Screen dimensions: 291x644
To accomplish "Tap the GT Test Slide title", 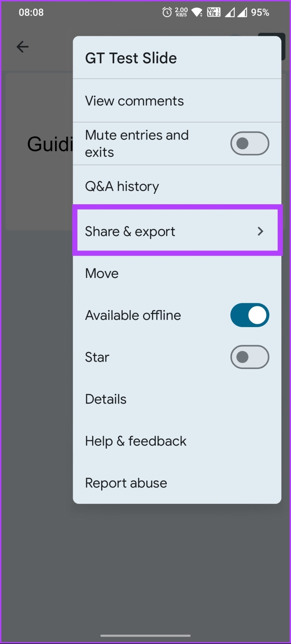I will pos(131,58).
